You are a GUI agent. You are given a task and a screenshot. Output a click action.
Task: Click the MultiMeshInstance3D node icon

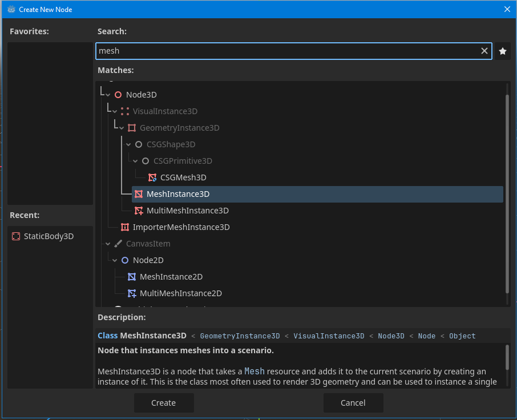(x=139, y=211)
